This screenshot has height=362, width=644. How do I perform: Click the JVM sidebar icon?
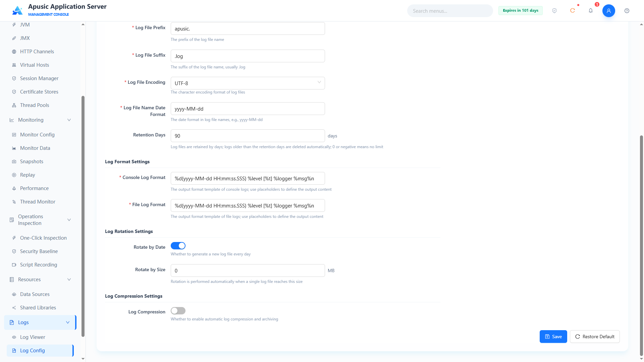[x=14, y=25]
